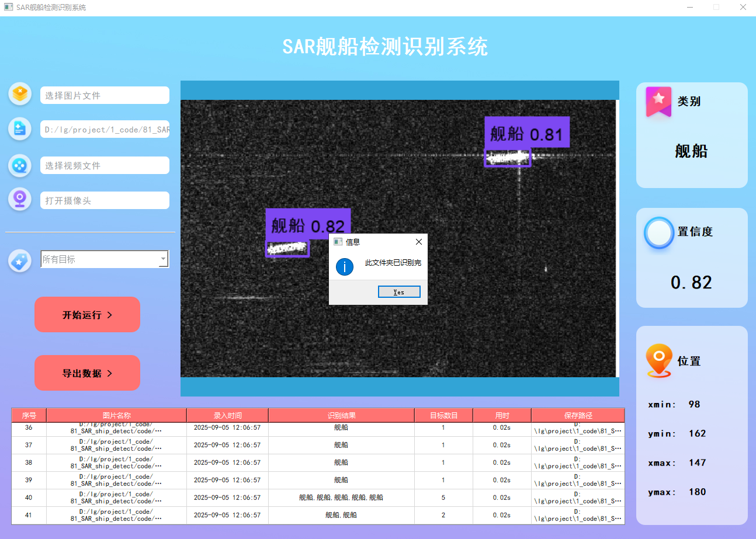Click the select image file icon
756x539 pixels.
coord(20,94)
